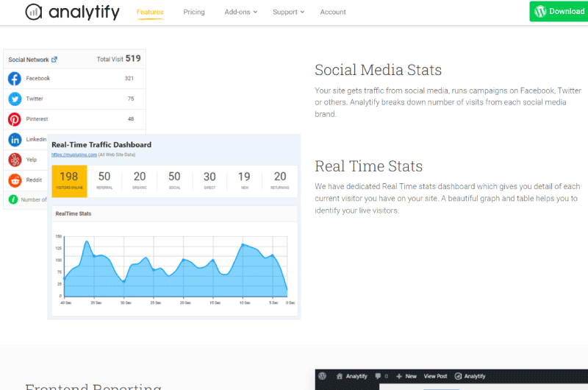Screen dimensions: 588x390
Task: Click the green Download button
Action: (559, 11)
